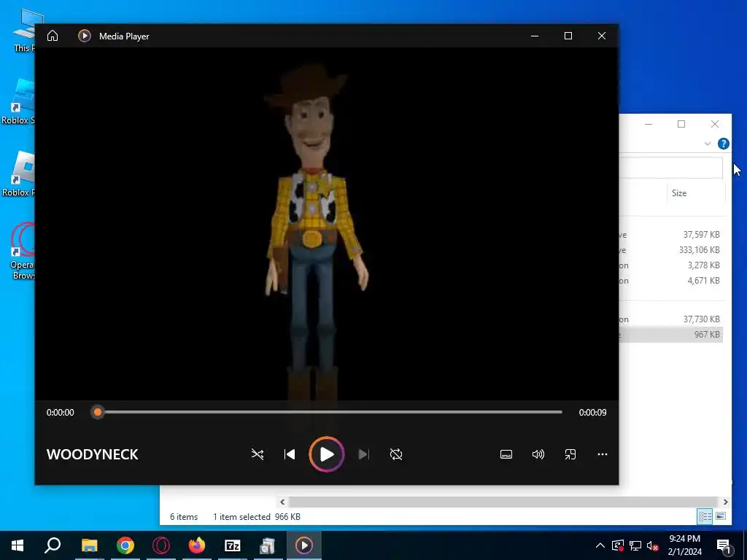
Task: Minimize the Media Player window
Action: [535, 36]
